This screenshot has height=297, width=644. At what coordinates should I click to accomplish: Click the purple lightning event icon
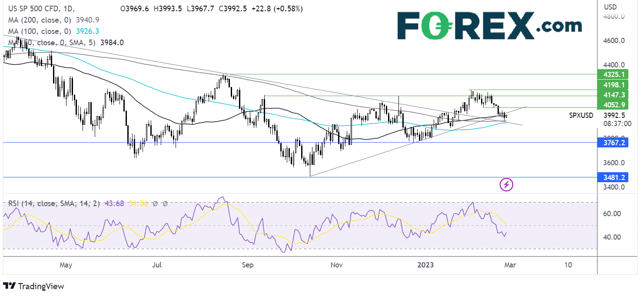click(506, 184)
